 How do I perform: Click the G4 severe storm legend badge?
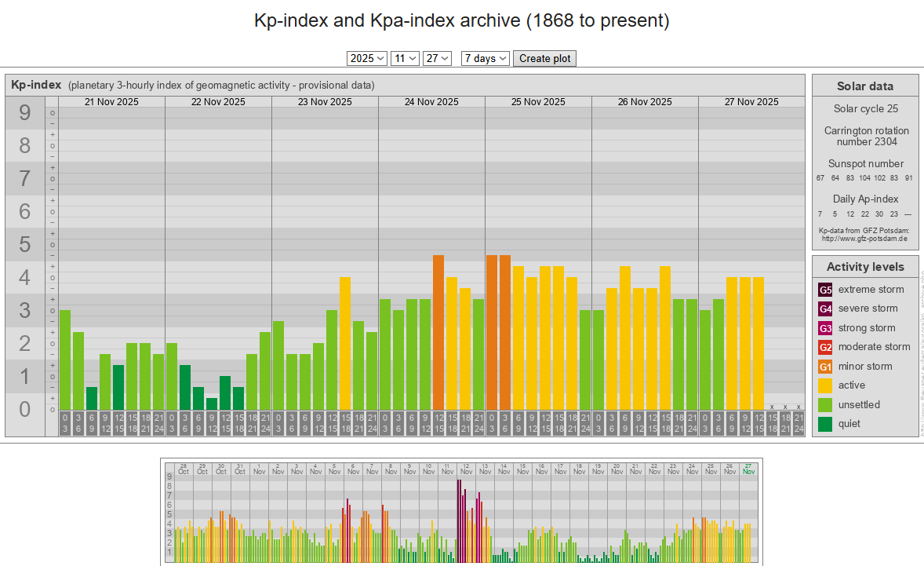tap(825, 309)
